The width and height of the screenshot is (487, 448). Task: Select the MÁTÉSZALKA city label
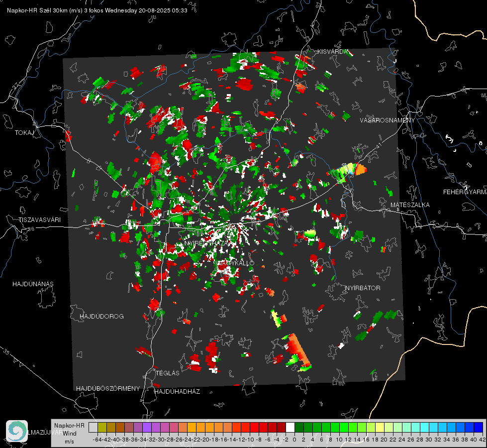410,205
